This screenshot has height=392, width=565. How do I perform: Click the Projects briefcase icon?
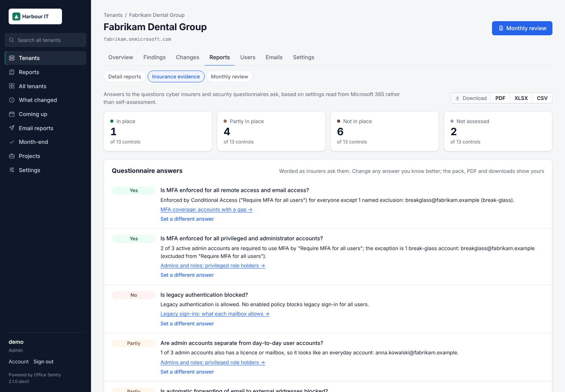pos(12,156)
